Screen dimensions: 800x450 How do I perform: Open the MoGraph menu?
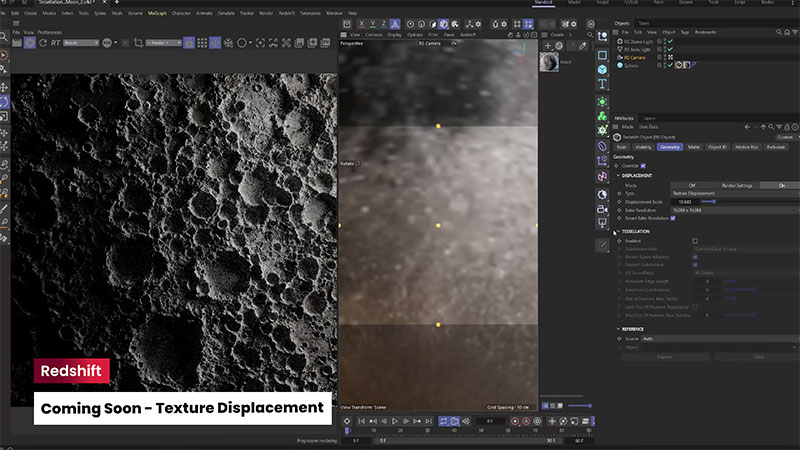coord(157,14)
